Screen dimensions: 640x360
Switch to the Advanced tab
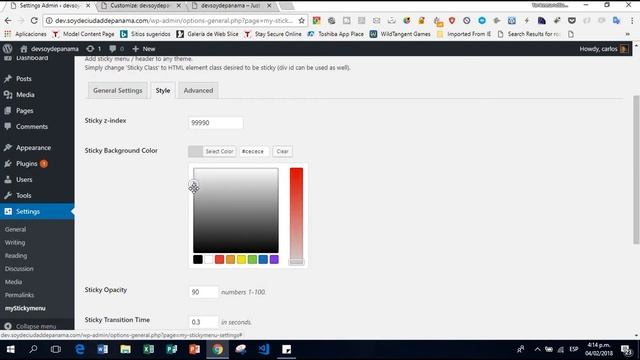(198, 91)
